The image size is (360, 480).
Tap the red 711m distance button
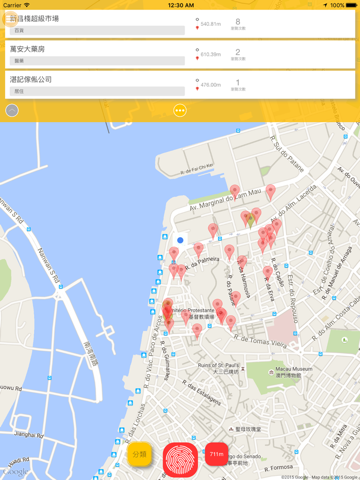216,454
